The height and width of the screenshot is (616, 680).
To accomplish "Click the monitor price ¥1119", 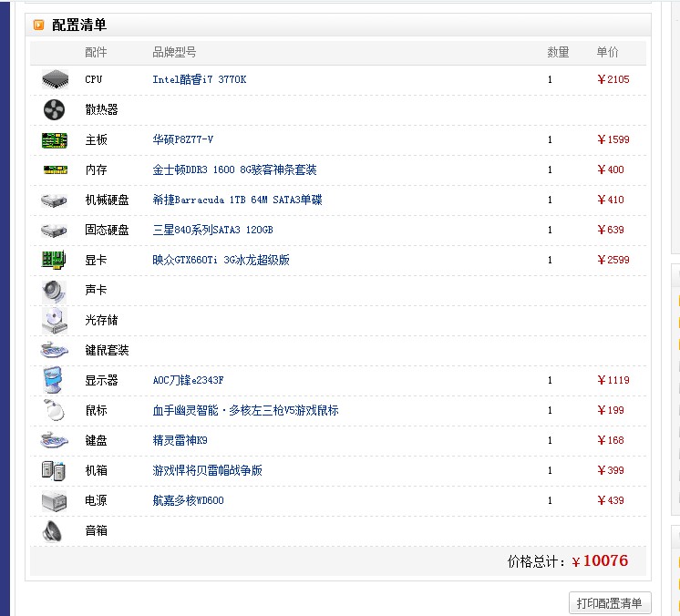I will click(x=613, y=380).
